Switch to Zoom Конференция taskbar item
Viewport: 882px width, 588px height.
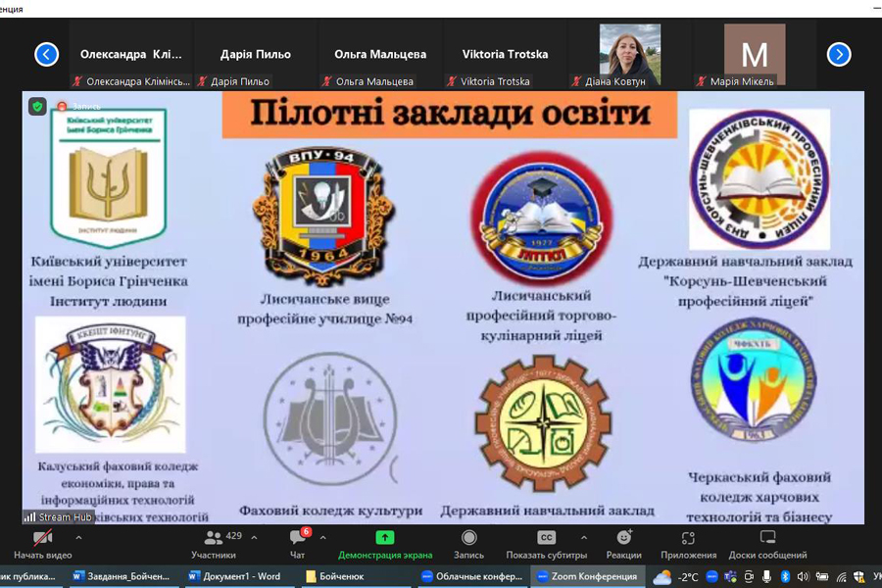(588, 576)
